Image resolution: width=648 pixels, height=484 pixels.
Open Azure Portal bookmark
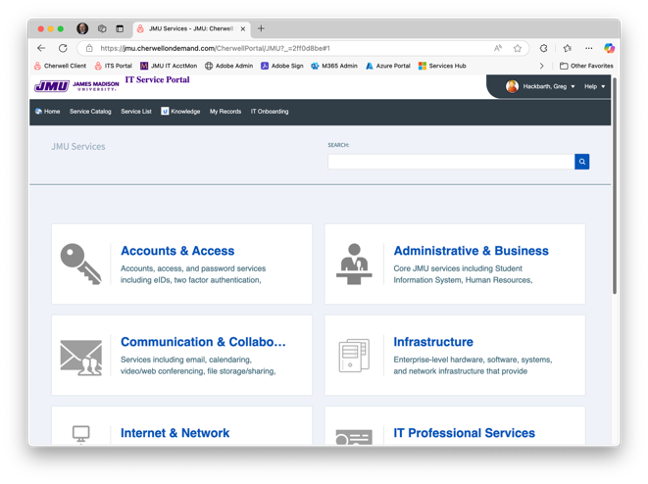[388, 66]
